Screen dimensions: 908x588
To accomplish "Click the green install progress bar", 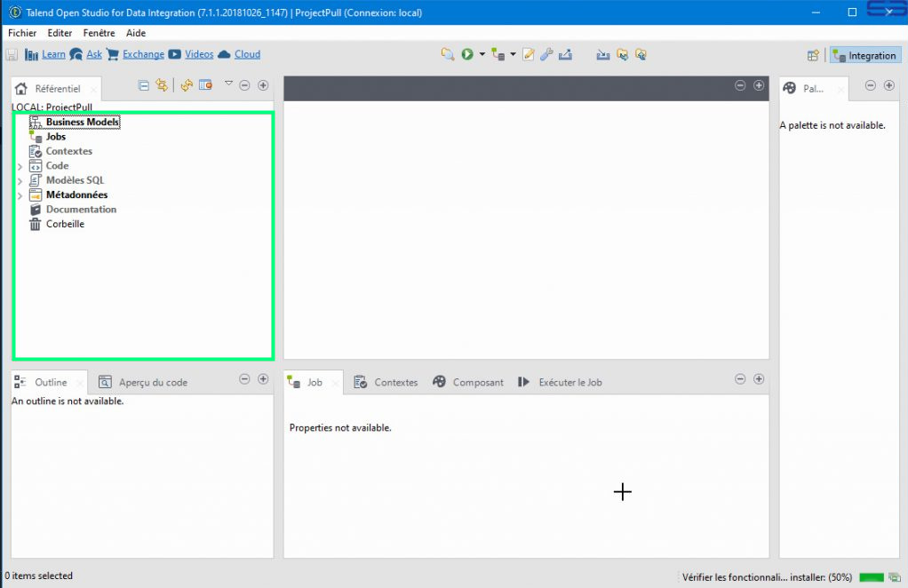I will (872, 577).
